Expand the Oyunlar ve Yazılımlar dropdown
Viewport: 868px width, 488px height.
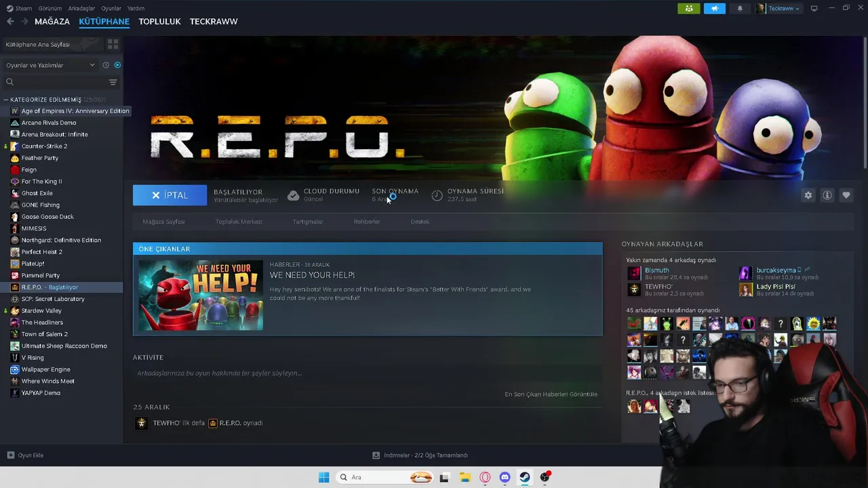[x=50, y=65]
